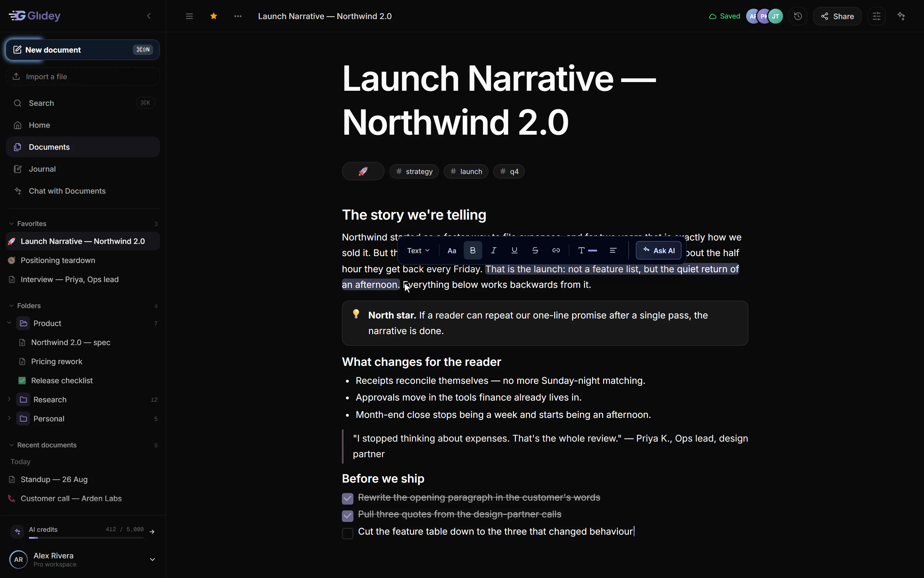Click the Share button
The width and height of the screenshot is (924, 578).
(837, 16)
